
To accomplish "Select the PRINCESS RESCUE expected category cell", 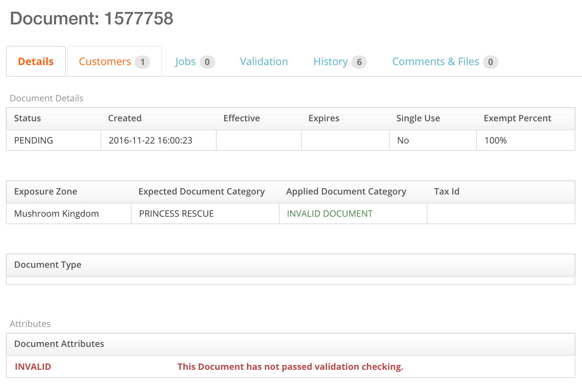I will pyautogui.click(x=176, y=214).
